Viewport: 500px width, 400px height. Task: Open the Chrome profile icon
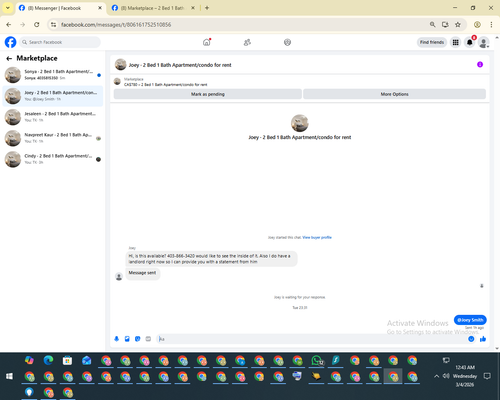coord(477,25)
